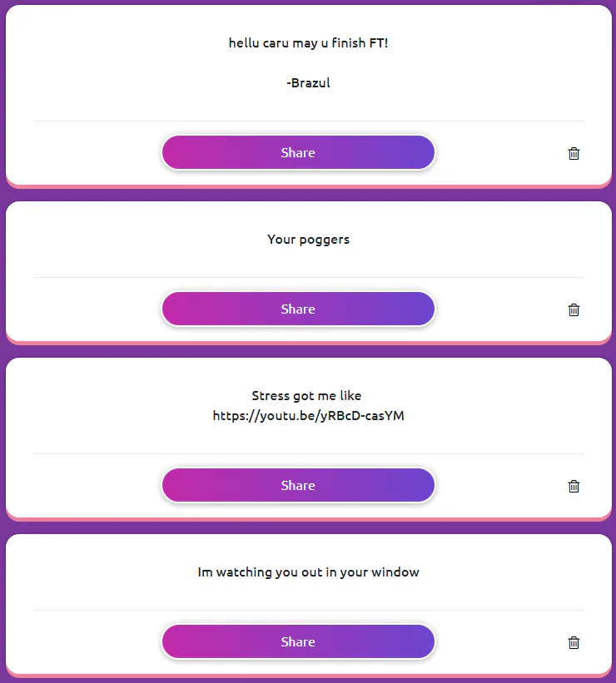Click the "Your poggers" message text
The height and width of the screenshot is (683, 616).
pyautogui.click(x=308, y=240)
